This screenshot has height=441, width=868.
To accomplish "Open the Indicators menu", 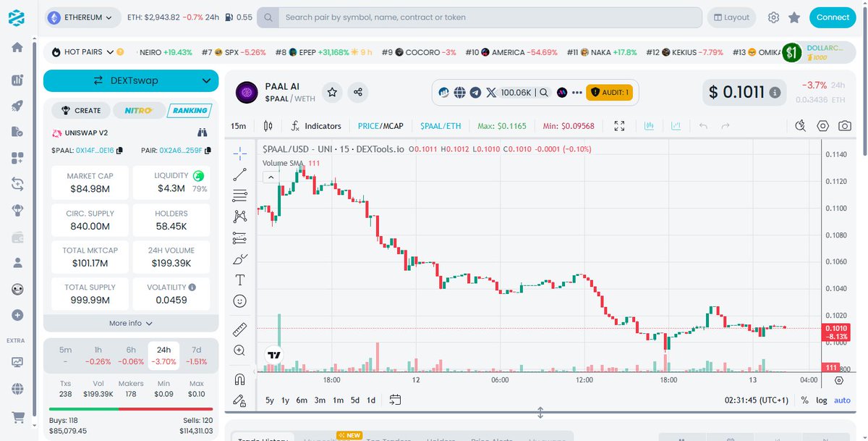I will click(315, 126).
